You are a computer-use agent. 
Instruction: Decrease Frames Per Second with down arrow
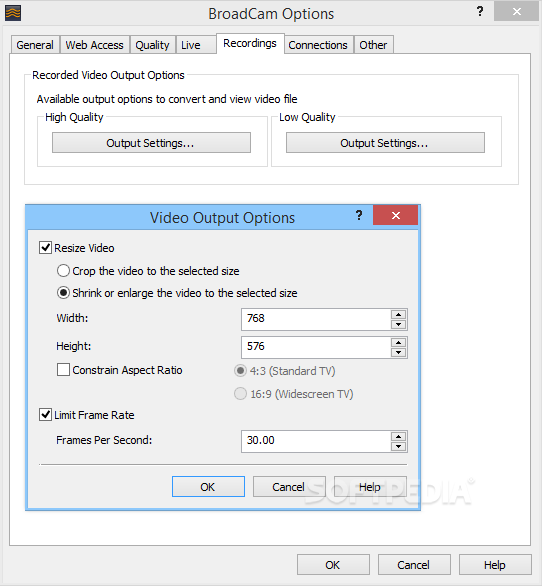click(x=398, y=446)
